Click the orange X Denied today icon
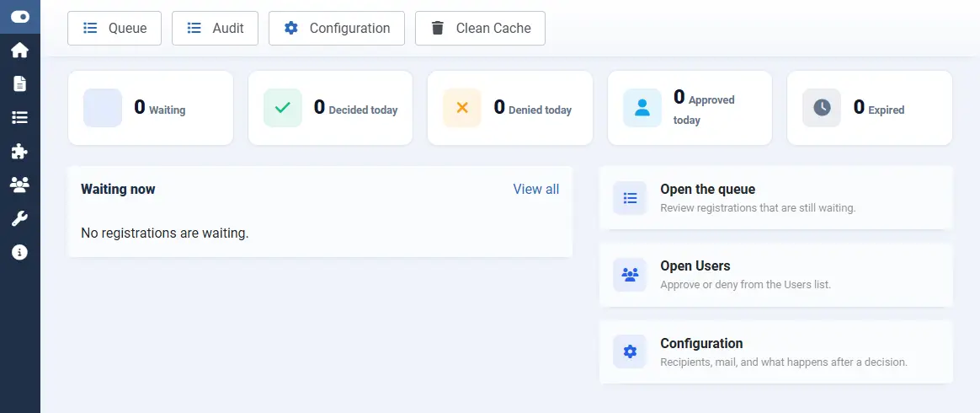Image resolution: width=980 pixels, height=413 pixels. coord(462,108)
